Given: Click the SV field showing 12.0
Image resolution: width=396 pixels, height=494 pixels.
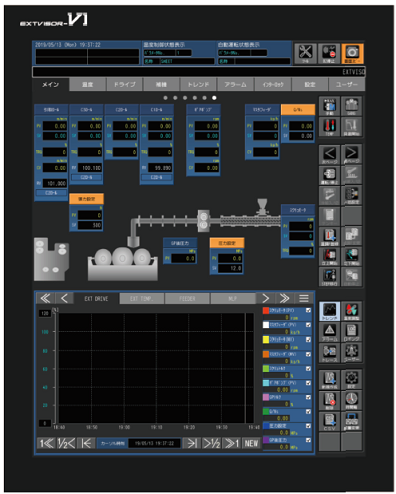Looking at the screenshot, I should pos(230,268).
